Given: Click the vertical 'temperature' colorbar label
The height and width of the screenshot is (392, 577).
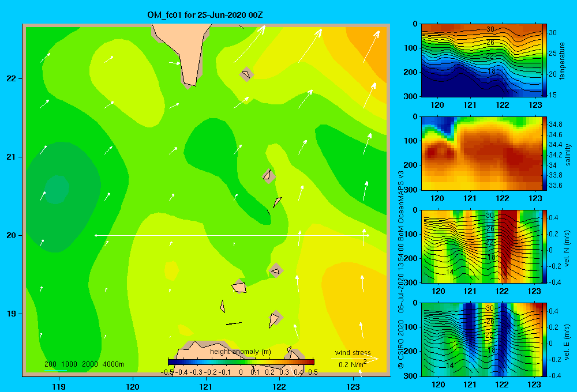Looking at the screenshot, I should (x=562, y=61).
